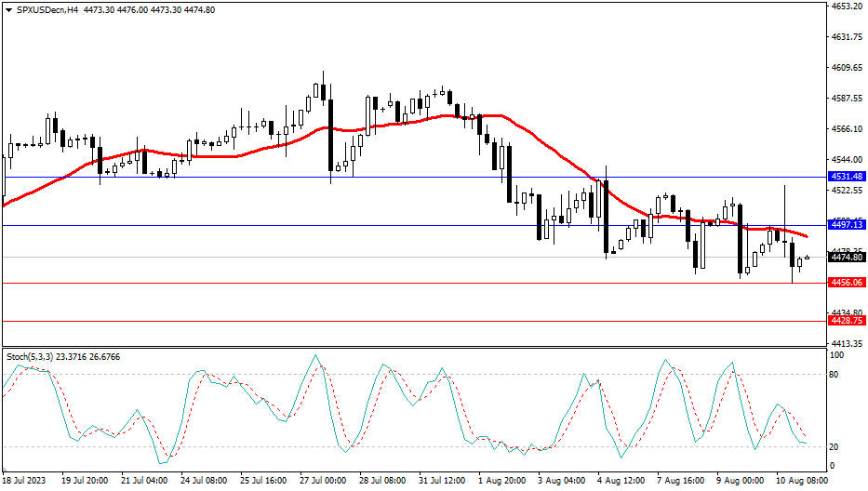Click the current price label 4474.80
This screenshot has height=491, width=868.
(x=847, y=258)
